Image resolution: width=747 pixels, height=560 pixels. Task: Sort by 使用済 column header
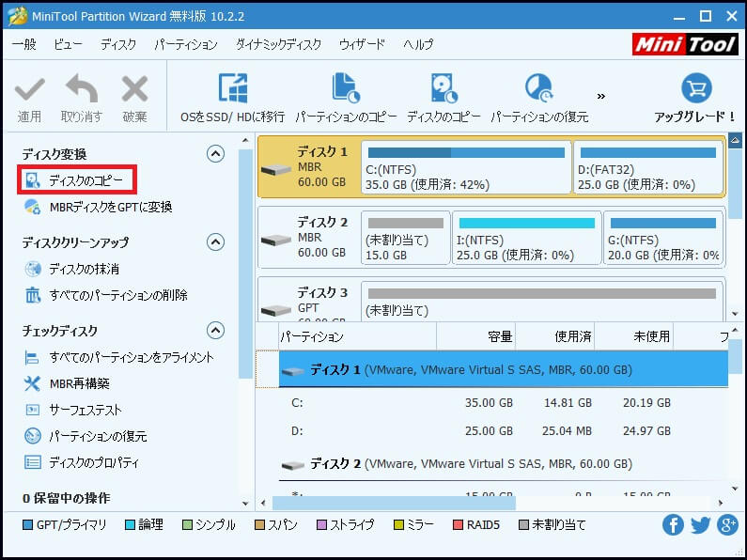point(555,336)
